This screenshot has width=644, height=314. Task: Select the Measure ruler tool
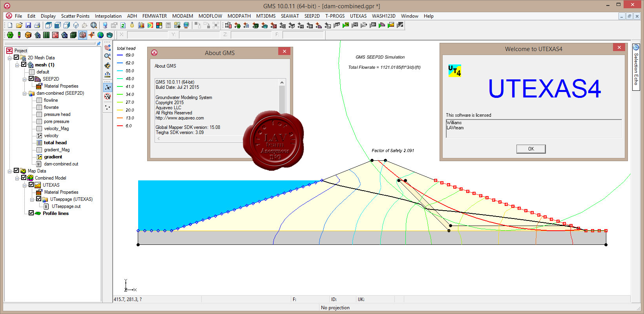pos(108,75)
